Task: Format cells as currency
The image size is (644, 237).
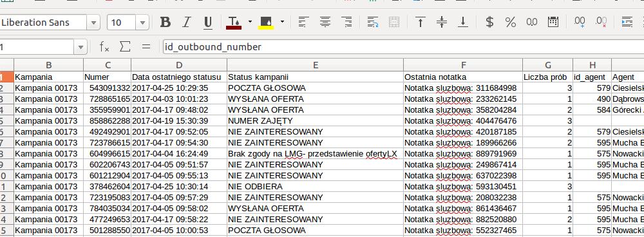Action: (489, 22)
